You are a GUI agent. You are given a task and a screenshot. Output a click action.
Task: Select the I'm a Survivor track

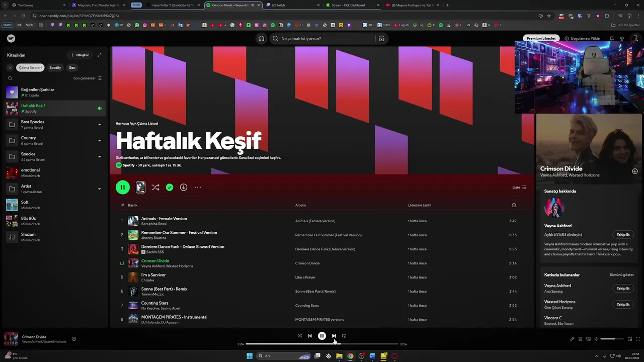pos(322,278)
